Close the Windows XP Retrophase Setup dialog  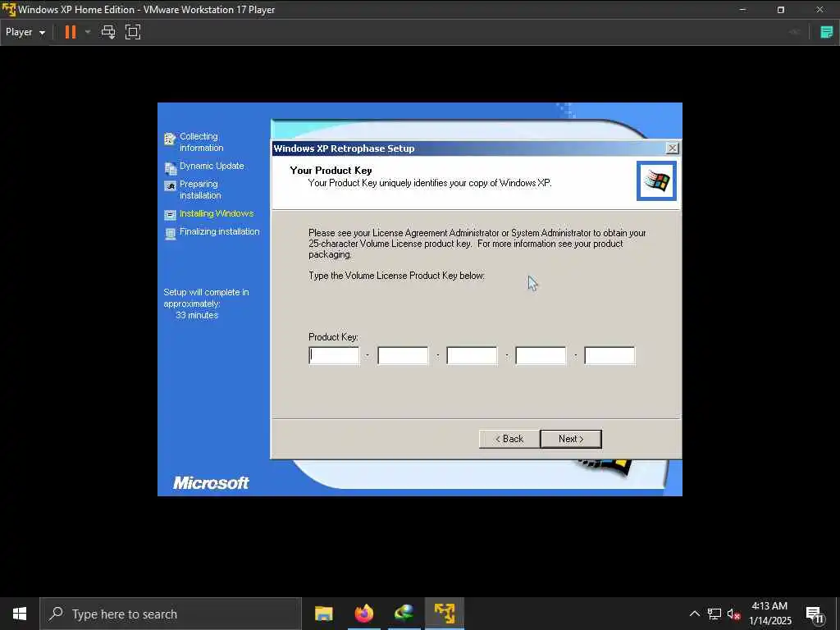(x=672, y=148)
